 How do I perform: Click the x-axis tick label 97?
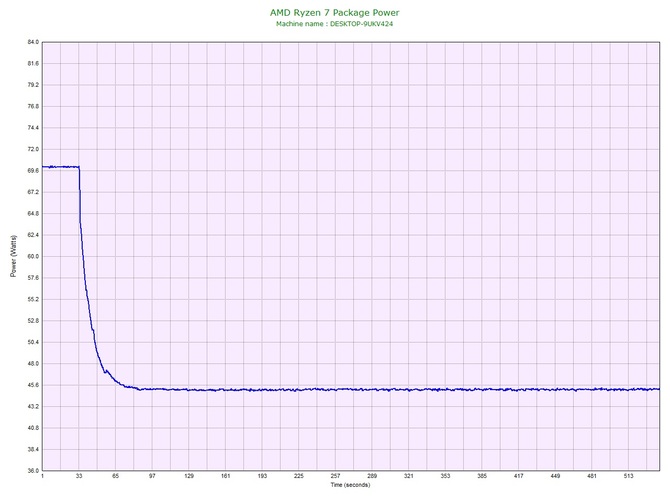click(152, 476)
